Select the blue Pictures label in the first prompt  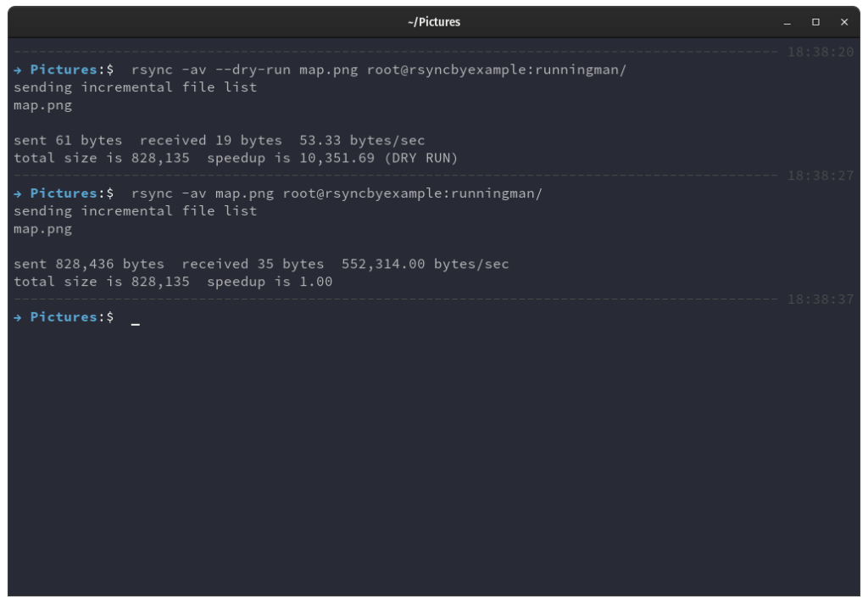[x=64, y=70]
